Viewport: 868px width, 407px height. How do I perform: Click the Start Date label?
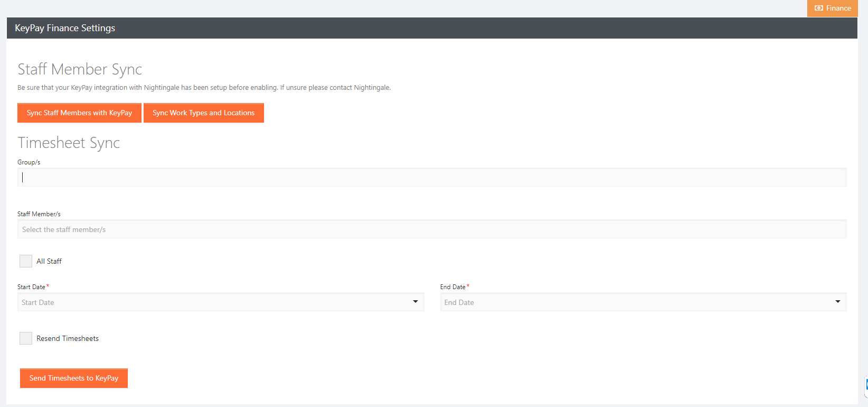point(31,287)
